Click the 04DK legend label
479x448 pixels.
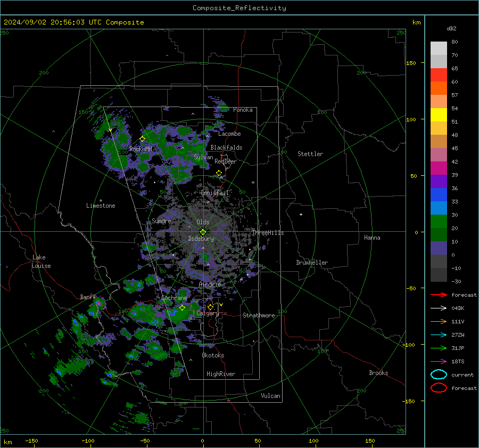click(x=458, y=308)
